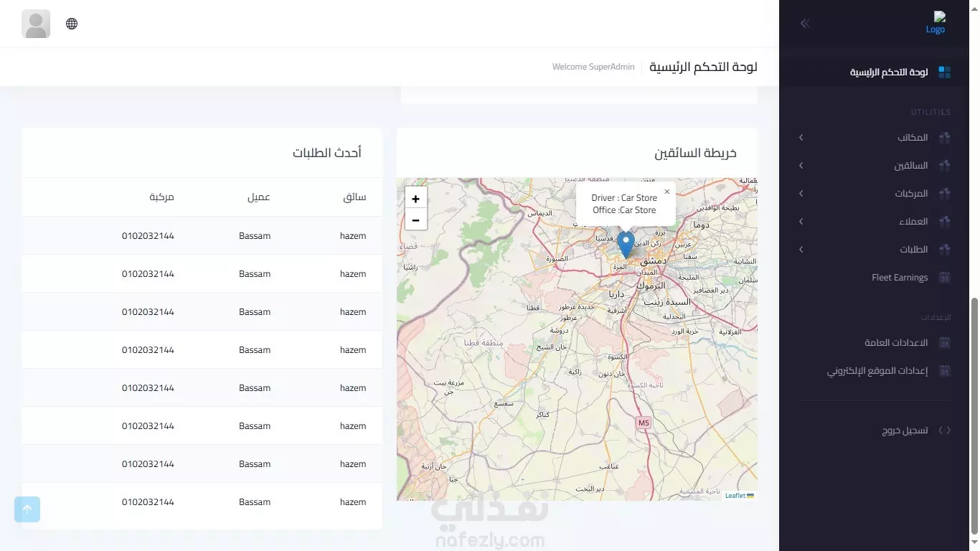Click the السائقين drivers icon
The image size is (980, 551).
tap(945, 166)
